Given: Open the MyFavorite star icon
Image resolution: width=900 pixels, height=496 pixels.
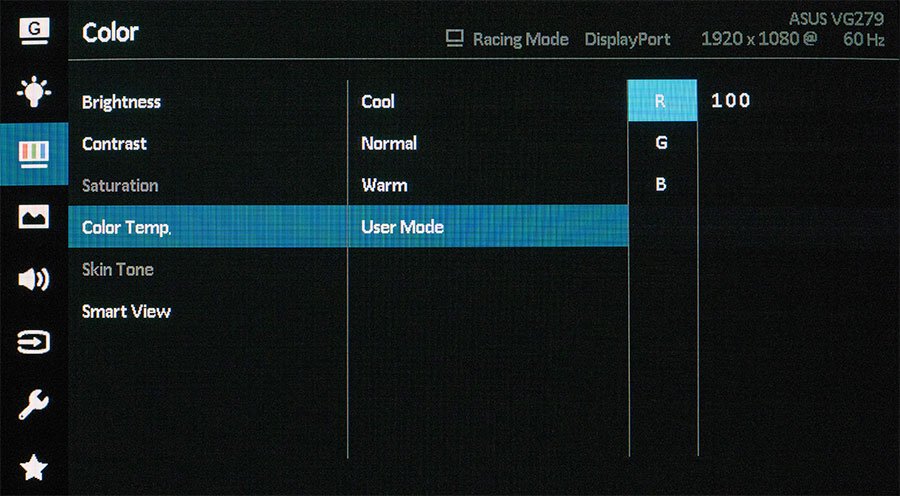Looking at the screenshot, I should (x=34, y=467).
